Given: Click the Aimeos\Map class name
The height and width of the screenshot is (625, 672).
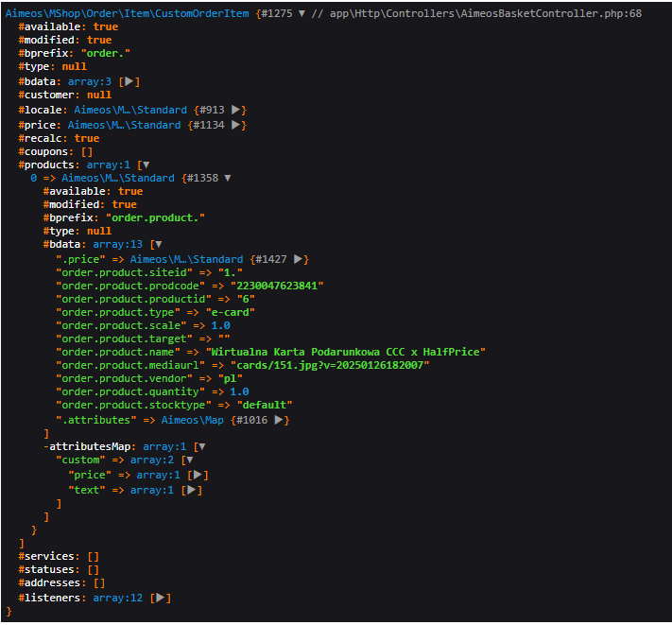Looking at the screenshot, I should (x=193, y=420).
